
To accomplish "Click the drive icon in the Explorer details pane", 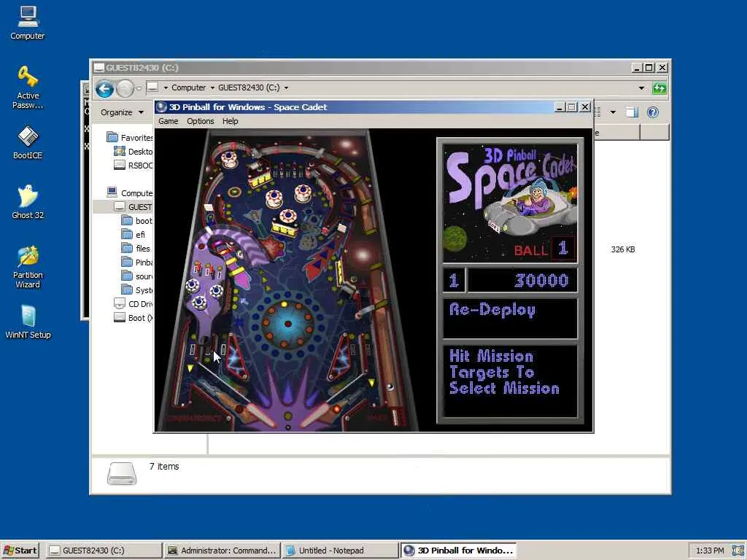I will pyautogui.click(x=122, y=474).
